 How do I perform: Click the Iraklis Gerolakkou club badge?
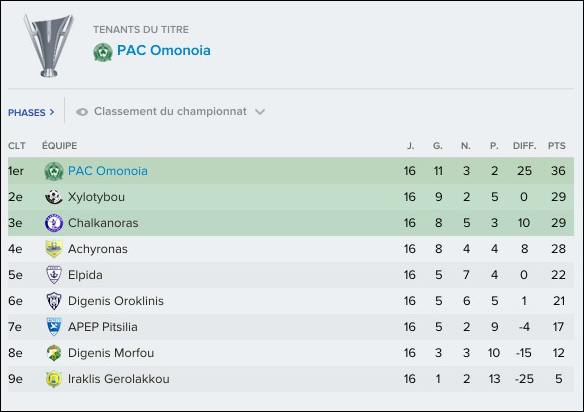pos(54,379)
